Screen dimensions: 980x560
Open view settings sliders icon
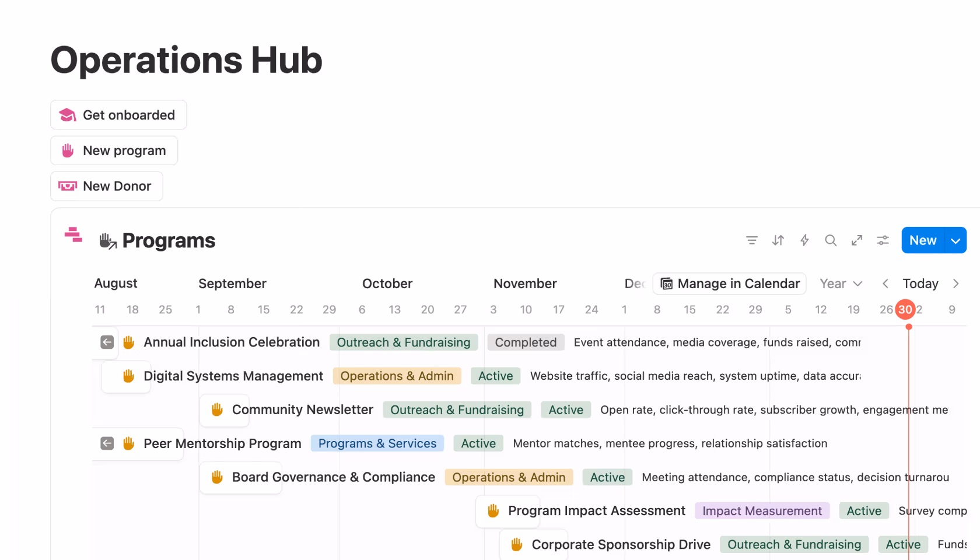883,240
